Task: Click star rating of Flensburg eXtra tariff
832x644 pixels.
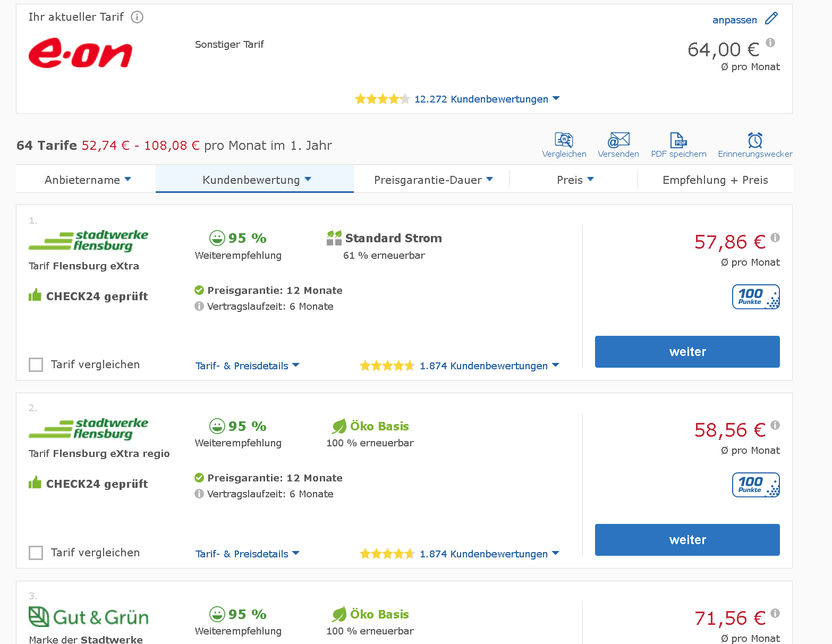Action: [387, 366]
